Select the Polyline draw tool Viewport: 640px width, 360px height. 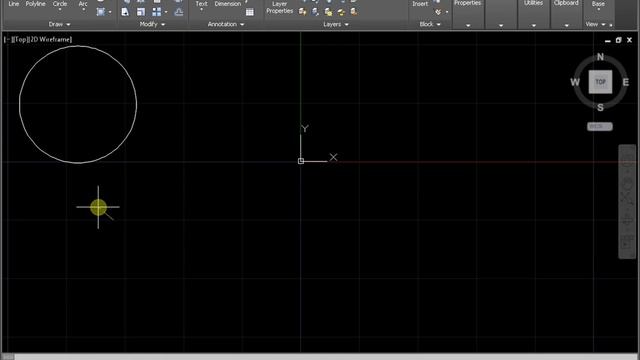[36, 4]
